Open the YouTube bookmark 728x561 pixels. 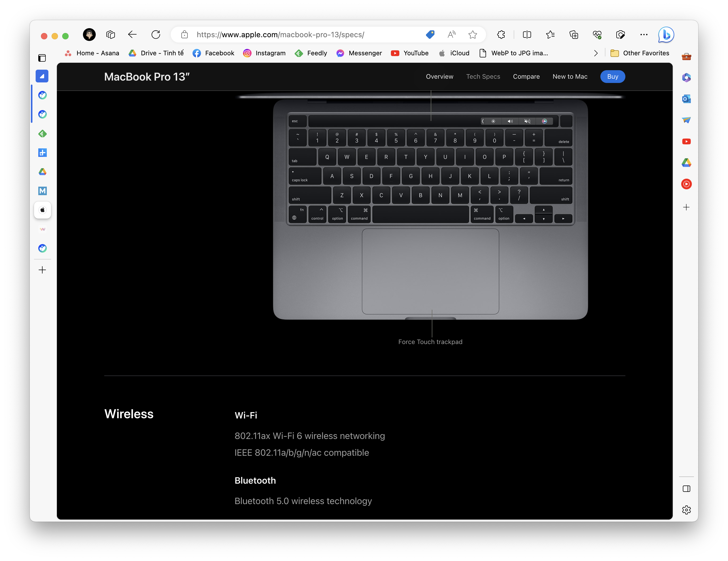click(410, 53)
